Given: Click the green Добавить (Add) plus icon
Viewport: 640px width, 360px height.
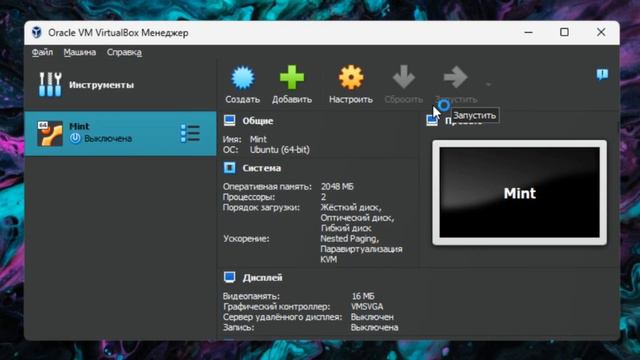Looking at the screenshot, I should click(292, 77).
